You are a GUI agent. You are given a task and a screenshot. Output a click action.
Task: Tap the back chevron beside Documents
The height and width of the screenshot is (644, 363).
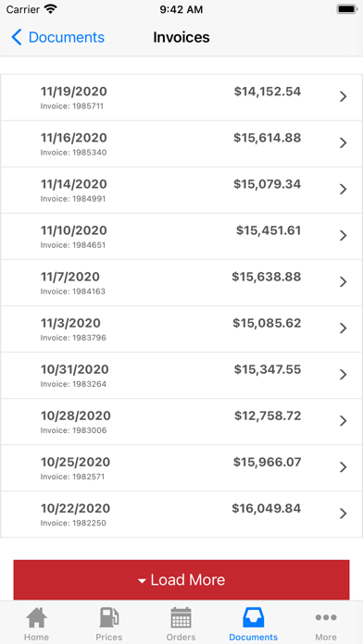17,37
